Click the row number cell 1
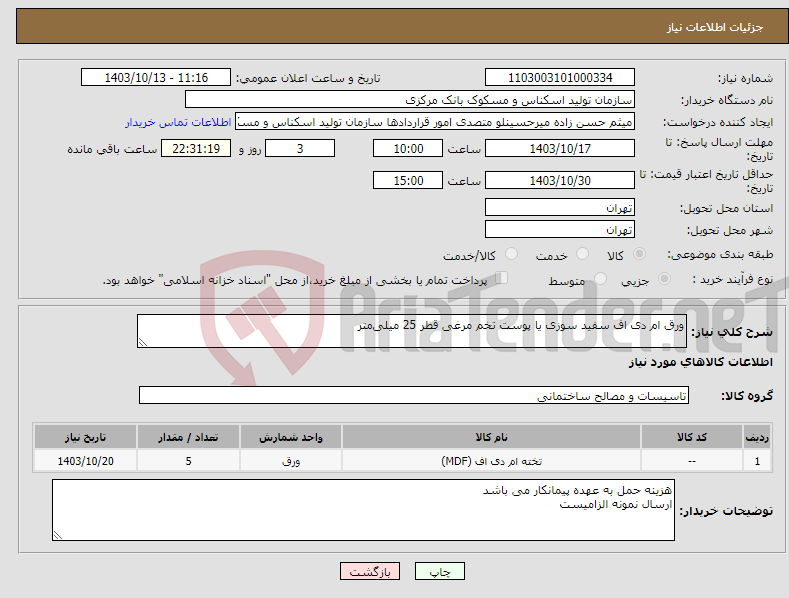Viewport: 789px width, 598px height. click(x=757, y=461)
